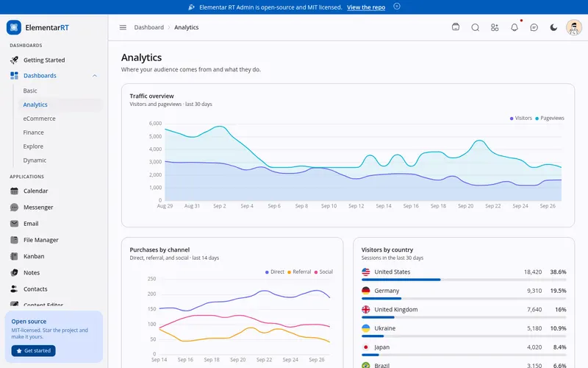The image size is (588, 368).
Task: Click the Japan flag icon
Action: [365, 347]
